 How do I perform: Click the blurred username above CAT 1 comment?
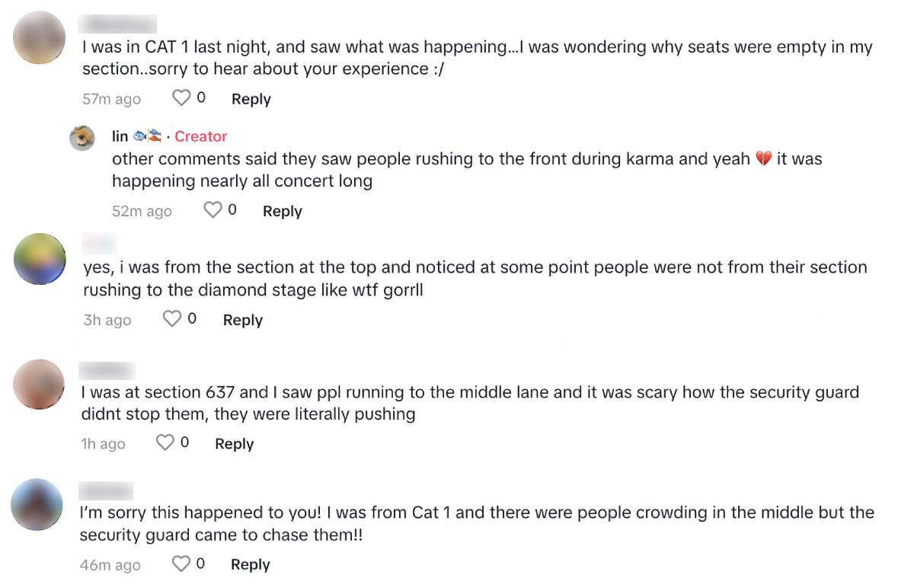click(118, 24)
